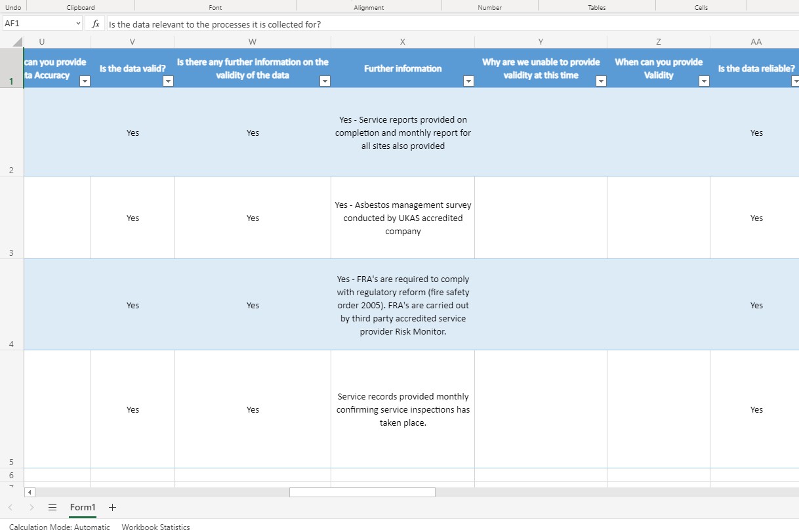The width and height of the screenshot is (799, 532).
Task: Click the horizontal scrollbar thumb
Action: pyautogui.click(x=362, y=492)
